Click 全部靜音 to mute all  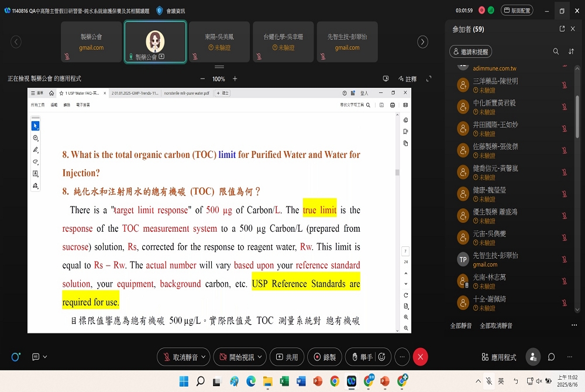(462, 325)
